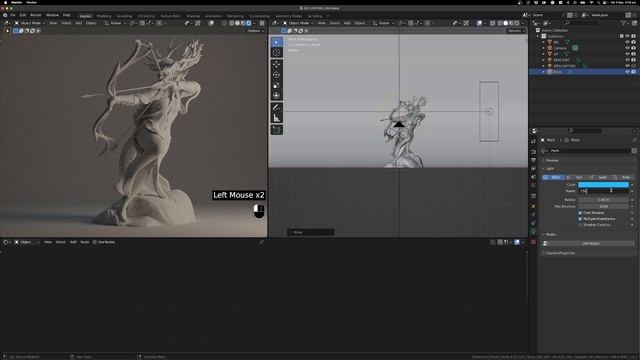Click the Power input field
This screenshot has height=360, width=640.
[x=603, y=191]
